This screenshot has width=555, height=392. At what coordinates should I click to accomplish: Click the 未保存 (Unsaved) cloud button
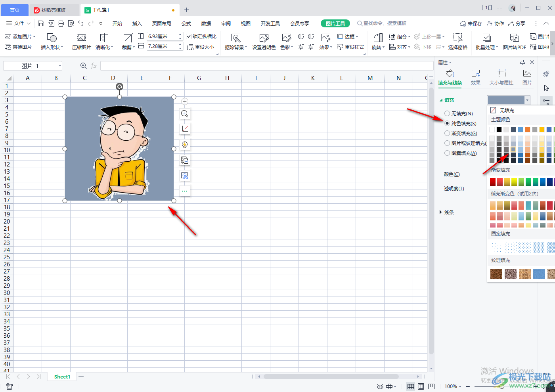pyautogui.click(x=471, y=23)
